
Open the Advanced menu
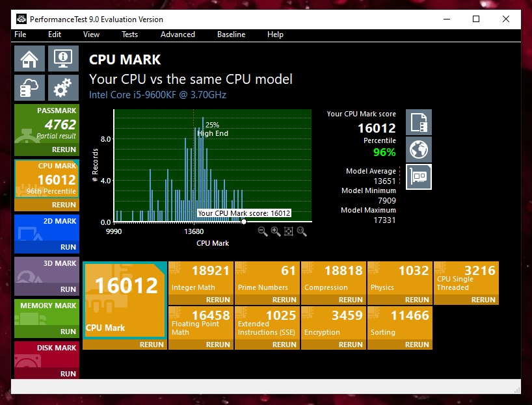[x=178, y=34]
